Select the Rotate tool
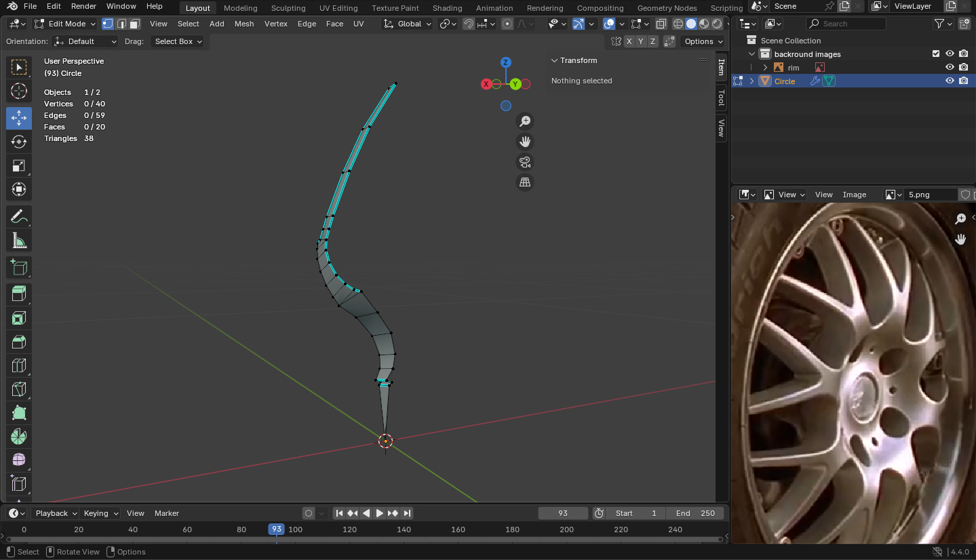Screen dimensions: 976x560 (19, 142)
